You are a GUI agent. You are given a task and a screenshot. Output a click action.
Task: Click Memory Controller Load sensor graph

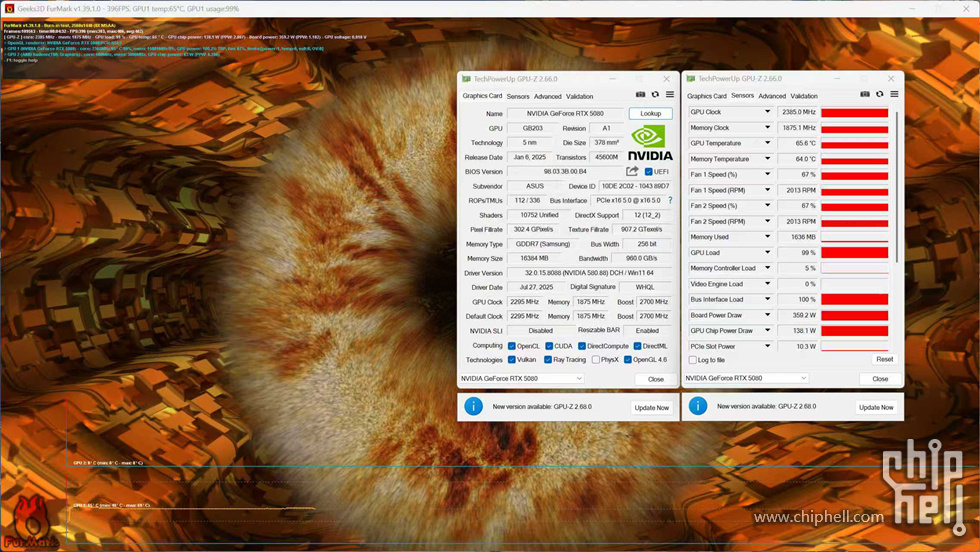(x=854, y=268)
